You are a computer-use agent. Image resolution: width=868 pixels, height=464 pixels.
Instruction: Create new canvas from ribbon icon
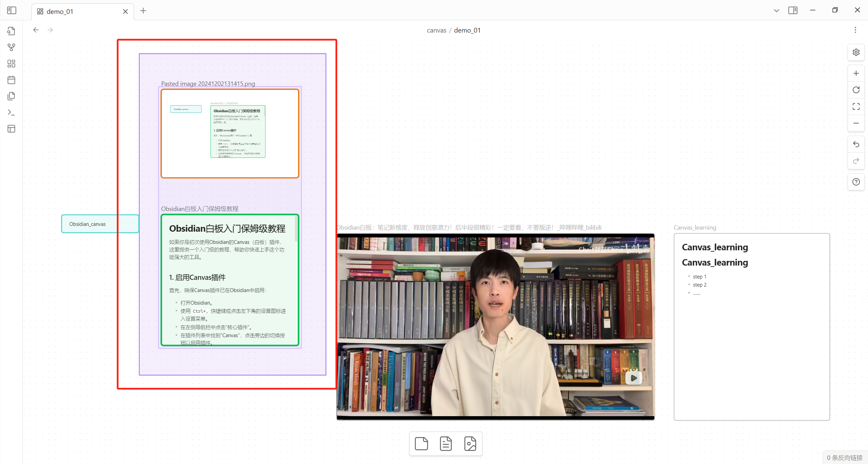click(11, 64)
